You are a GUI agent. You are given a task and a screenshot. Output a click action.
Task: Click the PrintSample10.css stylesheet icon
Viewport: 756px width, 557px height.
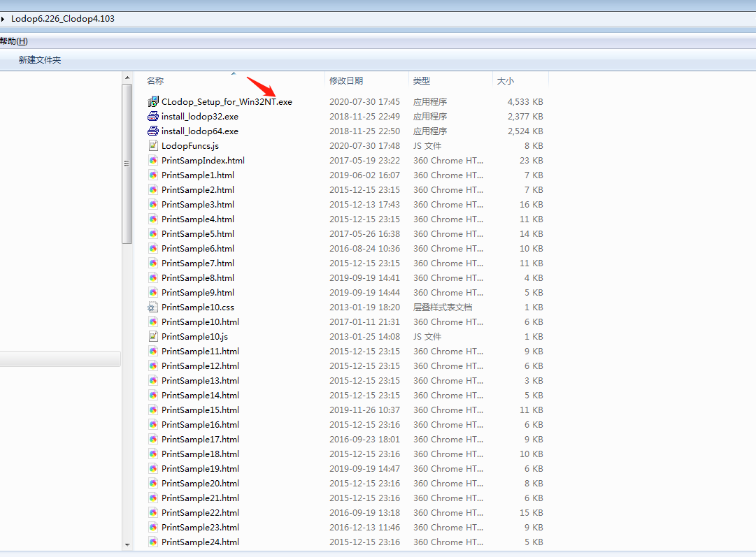[153, 308]
